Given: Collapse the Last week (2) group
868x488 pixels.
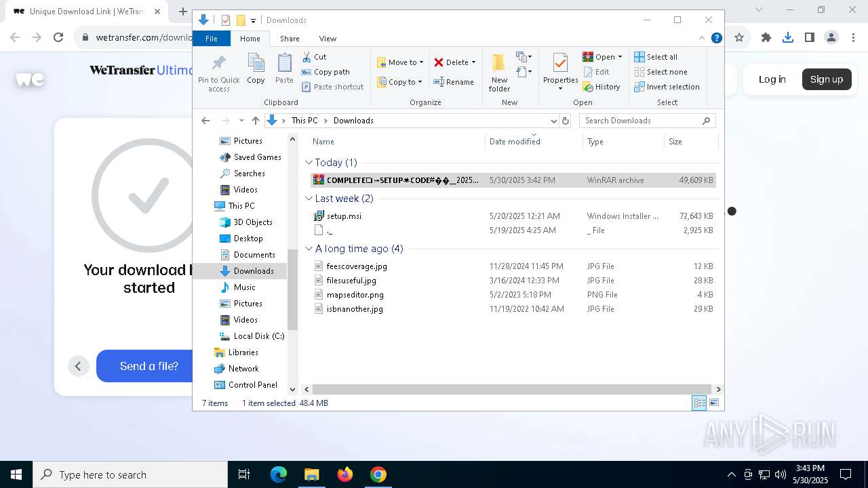Looking at the screenshot, I should pyautogui.click(x=309, y=199).
